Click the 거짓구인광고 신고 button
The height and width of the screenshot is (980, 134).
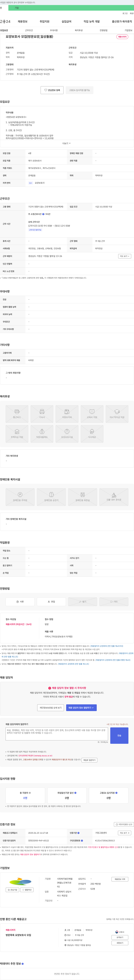coord(124,824)
